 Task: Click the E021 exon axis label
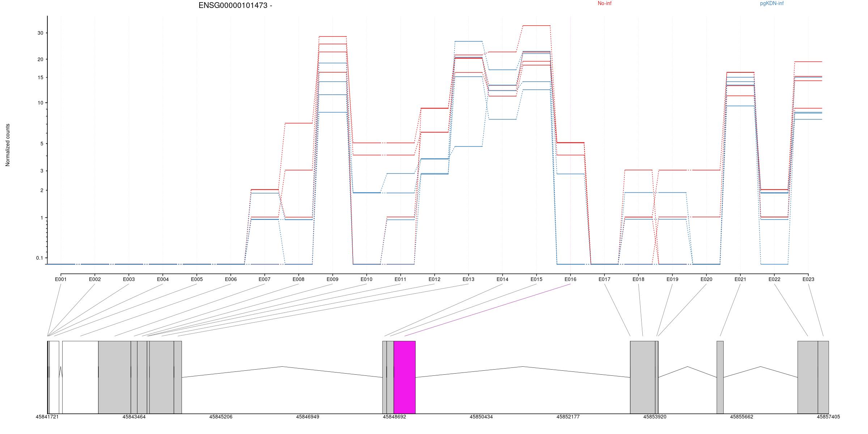click(x=740, y=279)
